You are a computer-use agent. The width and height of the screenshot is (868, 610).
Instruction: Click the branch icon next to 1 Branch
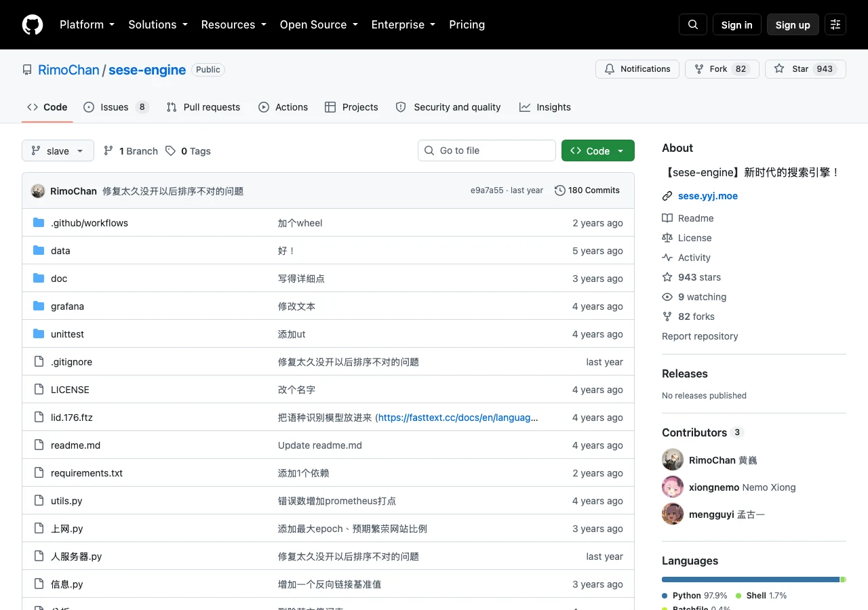(108, 150)
